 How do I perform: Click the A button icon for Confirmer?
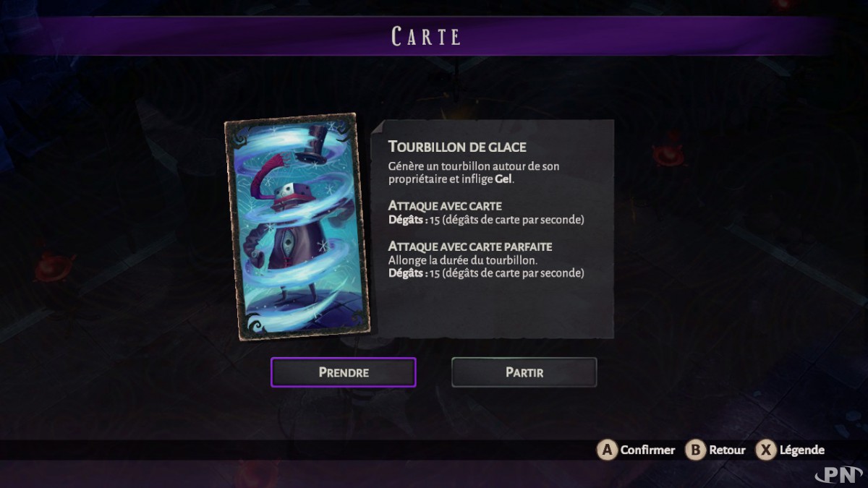(606, 450)
